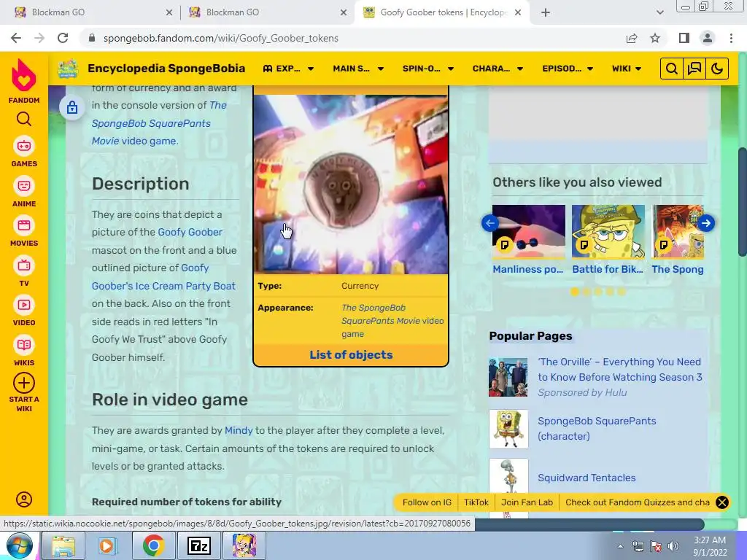747x560 pixels.
Task: Open the Goofy Goober token image
Action: point(351,184)
